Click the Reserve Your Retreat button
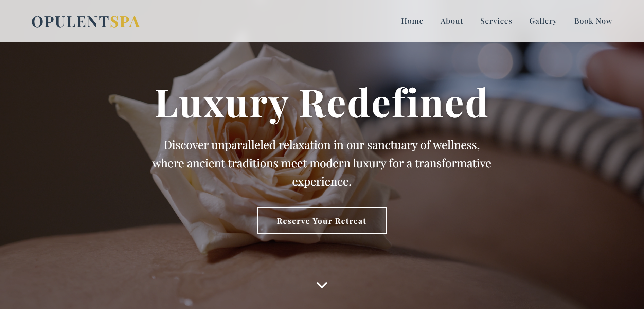This screenshot has width=644, height=309. pos(322,220)
